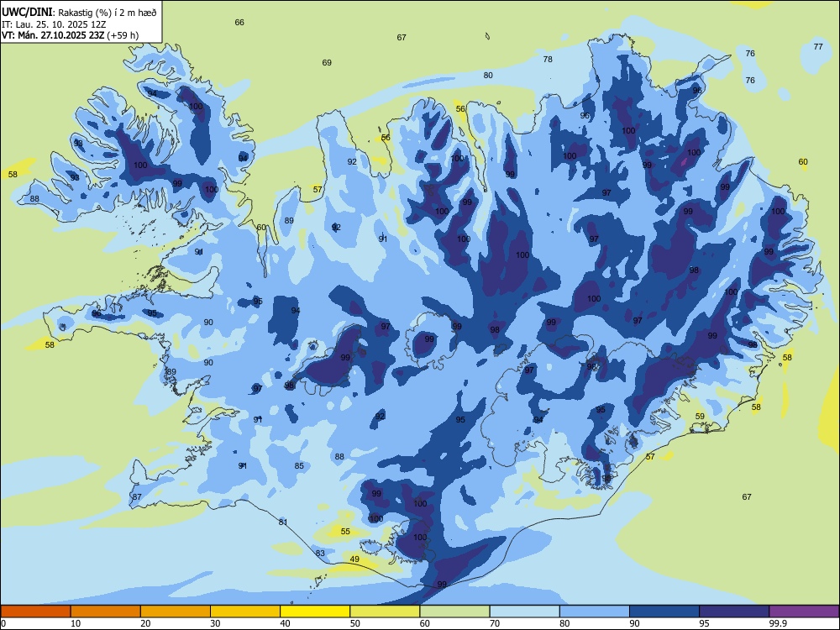The height and width of the screenshot is (630, 840).
Task: Click the legend tick label '30'
Action: point(215,623)
